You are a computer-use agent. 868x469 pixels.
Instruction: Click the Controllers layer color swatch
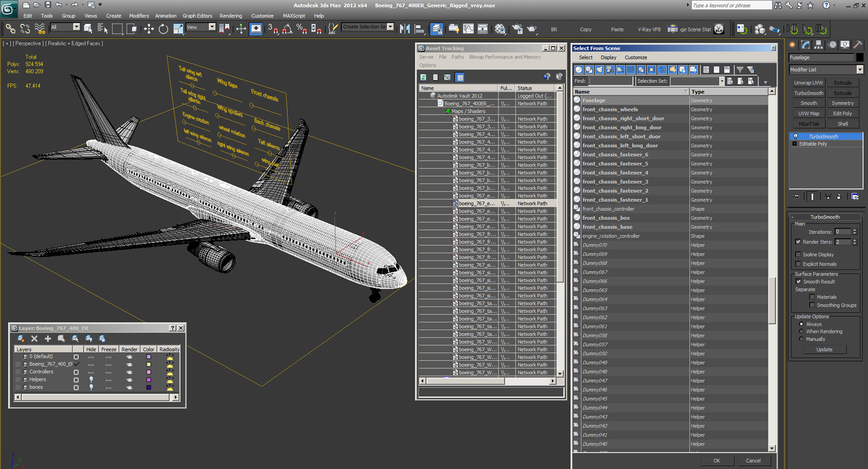coord(148,372)
